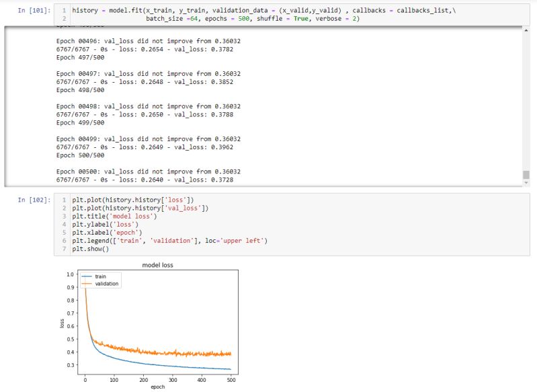This screenshot has width=537, height=392.
Task: Click the In [101] prompt label
Action: click(x=34, y=10)
